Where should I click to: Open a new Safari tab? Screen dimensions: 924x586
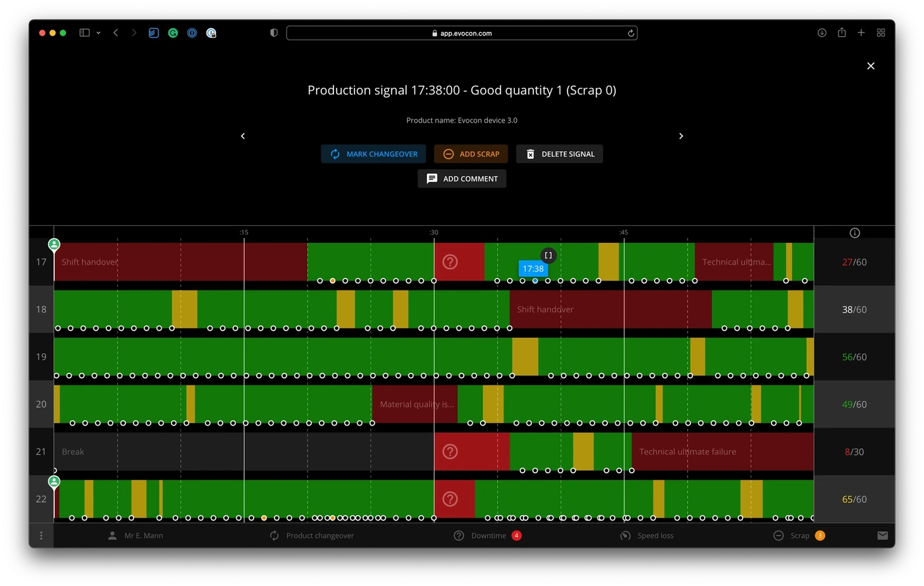(x=861, y=33)
